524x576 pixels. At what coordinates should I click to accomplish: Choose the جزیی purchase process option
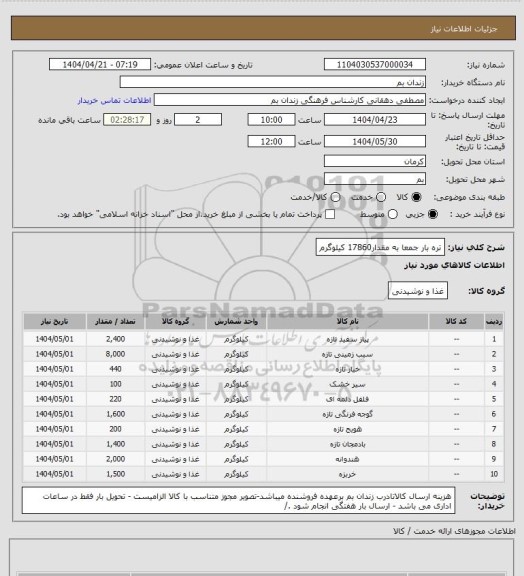click(433, 214)
